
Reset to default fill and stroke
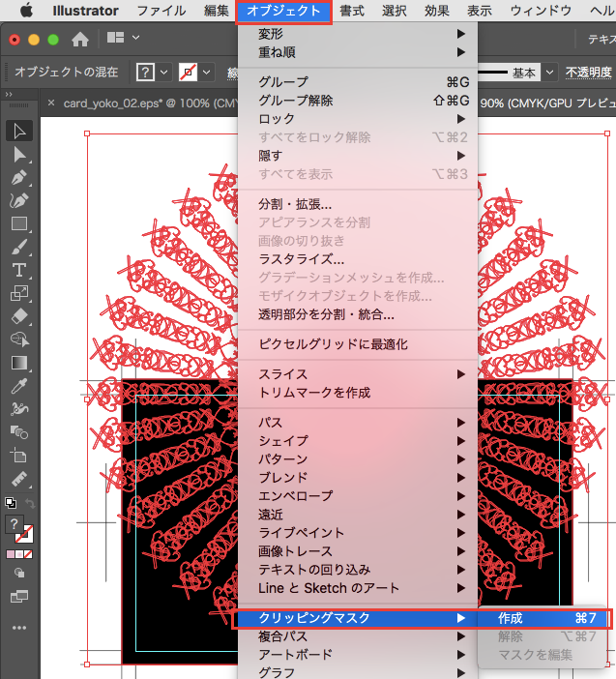tap(11, 503)
